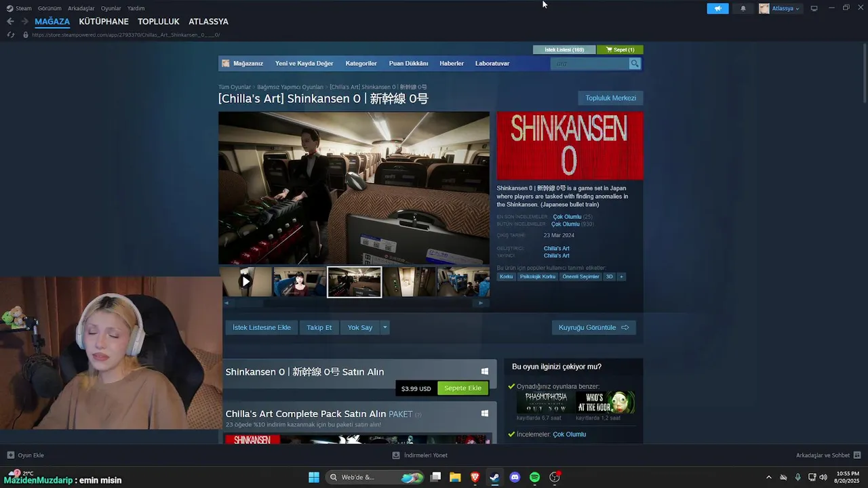Click the store search magnifier icon
Viewport: 868px width, 488px height.
click(635, 64)
